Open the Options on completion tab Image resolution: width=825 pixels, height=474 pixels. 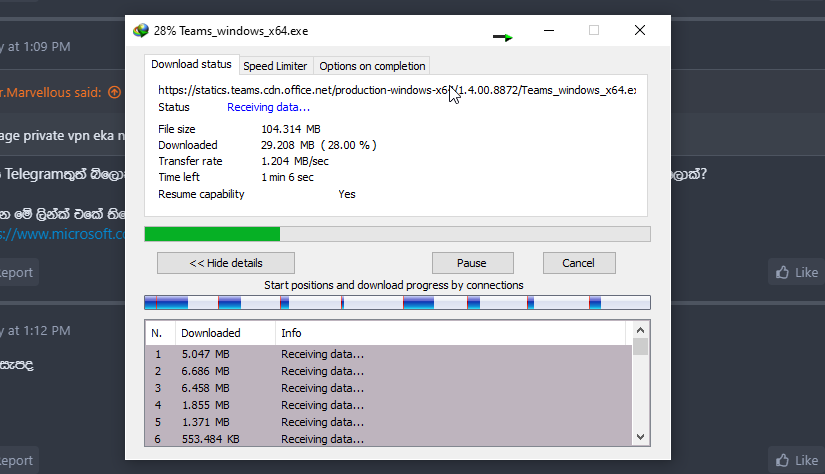372,66
